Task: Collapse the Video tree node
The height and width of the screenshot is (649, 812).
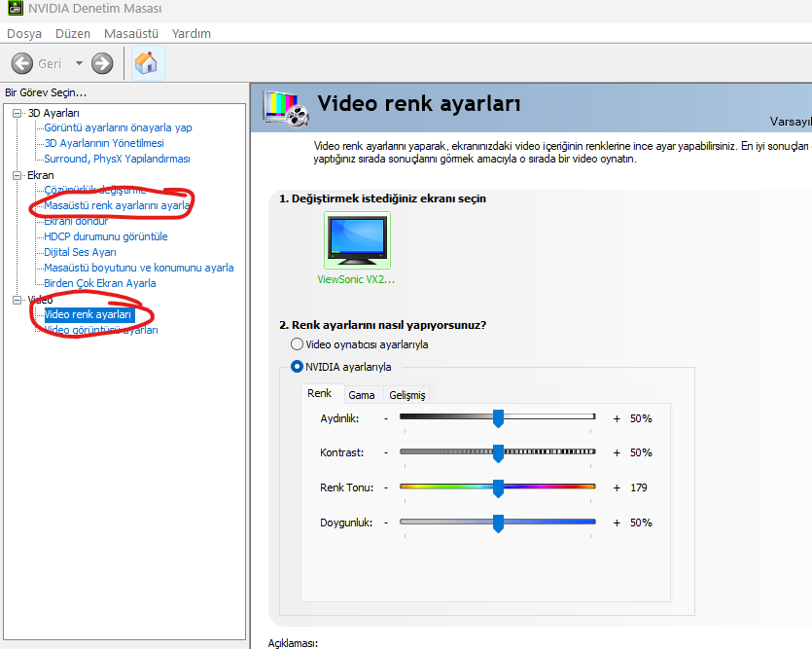Action: pyautogui.click(x=18, y=300)
